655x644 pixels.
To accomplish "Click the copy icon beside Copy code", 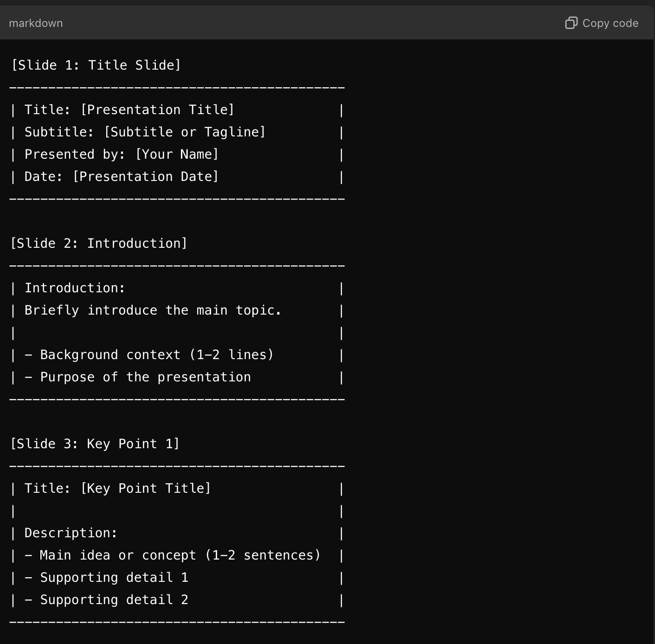I will coord(571,23).
